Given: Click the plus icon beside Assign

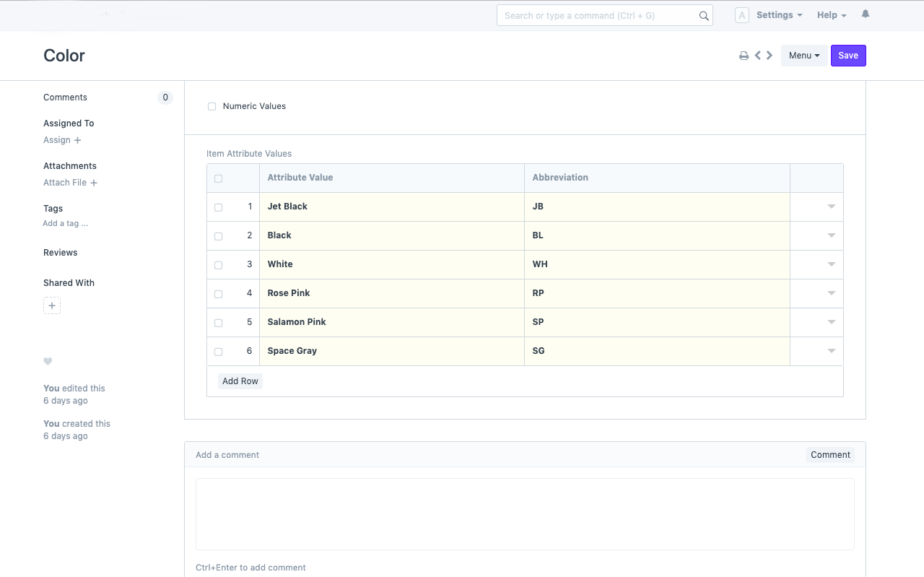Looking at the screenshot, I should 78,140.
